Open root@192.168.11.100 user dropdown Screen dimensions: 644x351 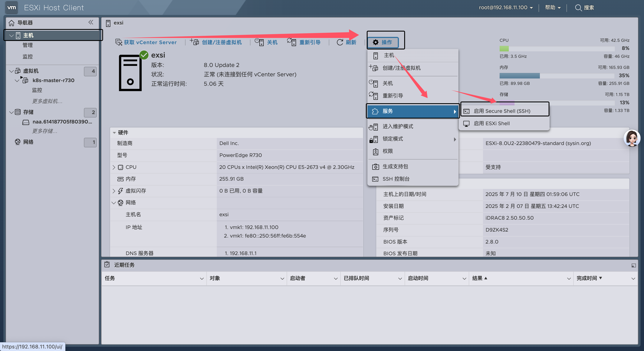point(506,7)
